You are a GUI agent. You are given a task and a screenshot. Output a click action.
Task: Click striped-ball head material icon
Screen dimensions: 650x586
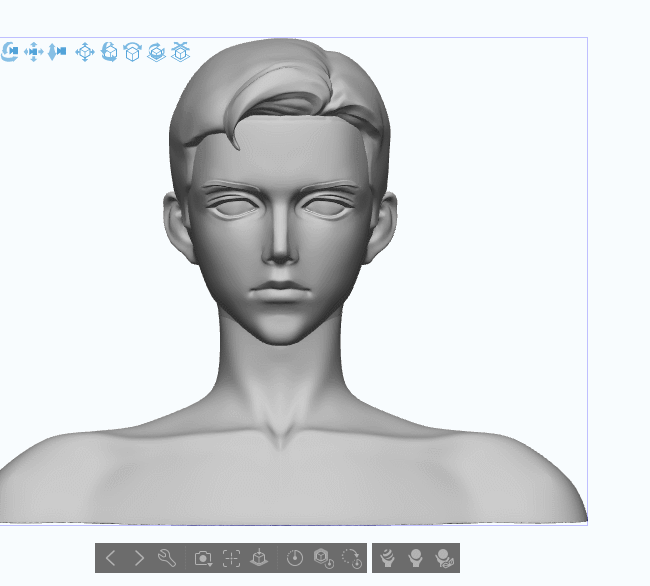point(387,558)
